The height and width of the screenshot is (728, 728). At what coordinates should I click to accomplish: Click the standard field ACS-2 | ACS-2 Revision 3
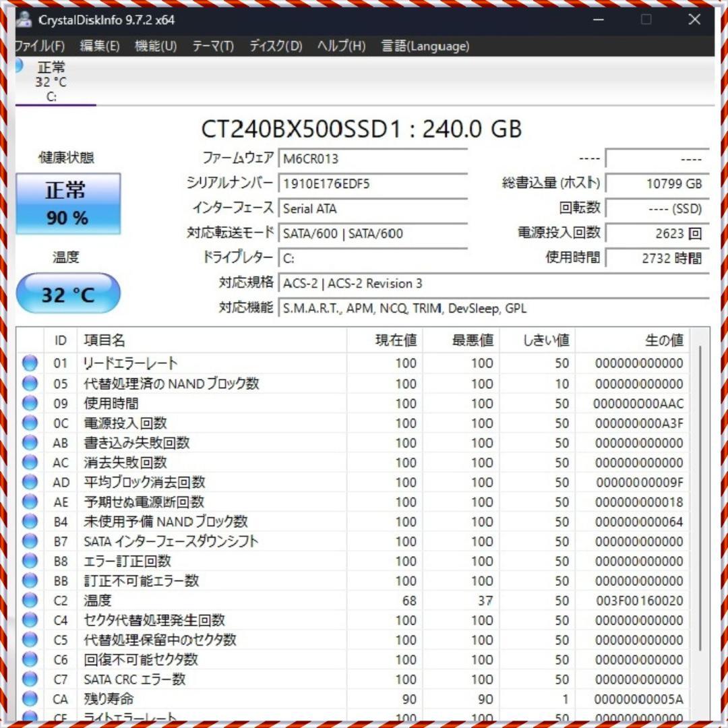[494, 283]
